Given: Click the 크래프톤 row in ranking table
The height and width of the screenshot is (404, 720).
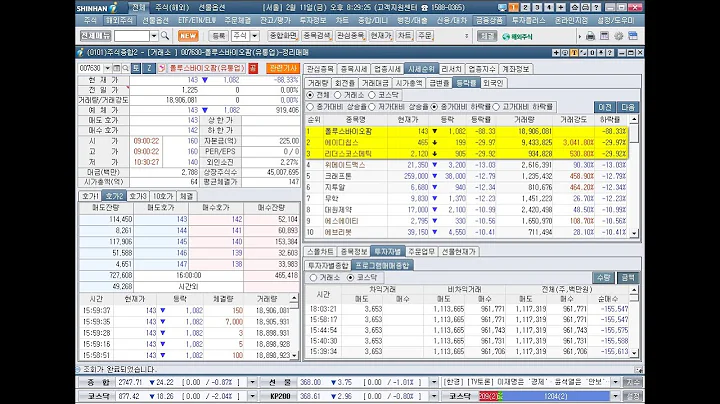Looking at the screenshot, I should 467,176.
